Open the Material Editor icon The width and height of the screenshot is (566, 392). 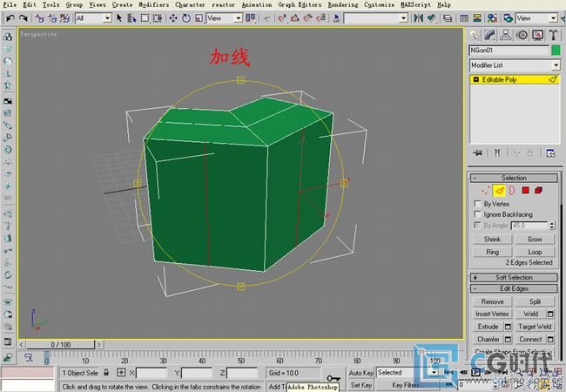492,18
